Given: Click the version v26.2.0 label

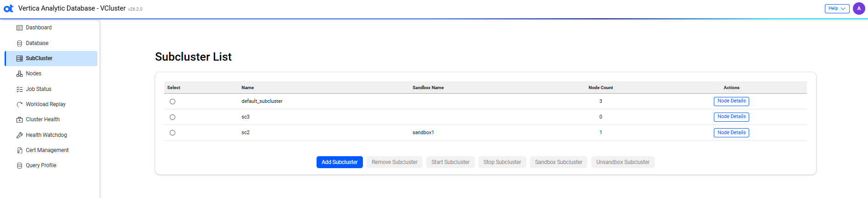Looking at the screenshot, I should coord(135,9).
